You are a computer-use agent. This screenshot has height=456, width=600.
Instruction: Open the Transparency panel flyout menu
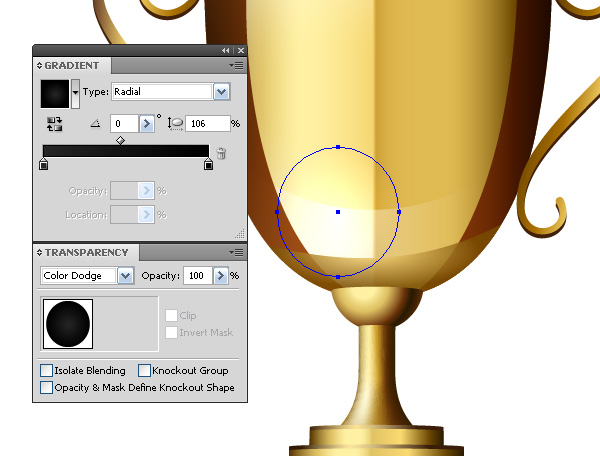[236, 252]
